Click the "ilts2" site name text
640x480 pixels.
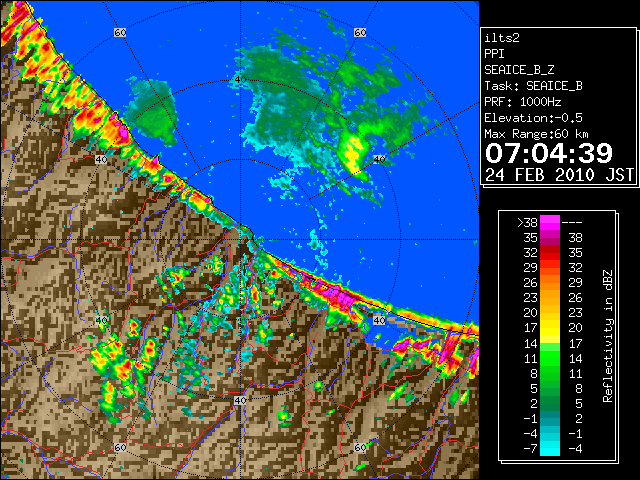502,38
